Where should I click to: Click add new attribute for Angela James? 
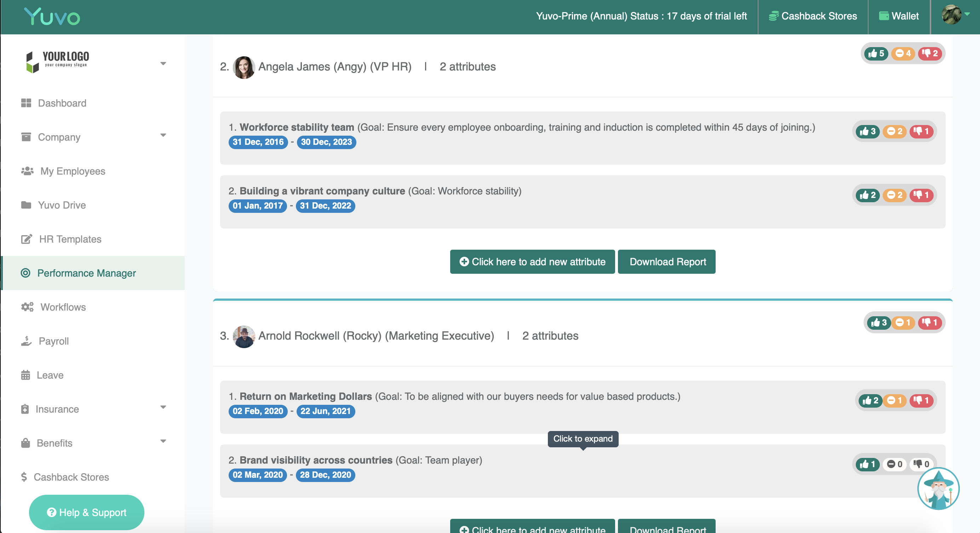[532, 262]
